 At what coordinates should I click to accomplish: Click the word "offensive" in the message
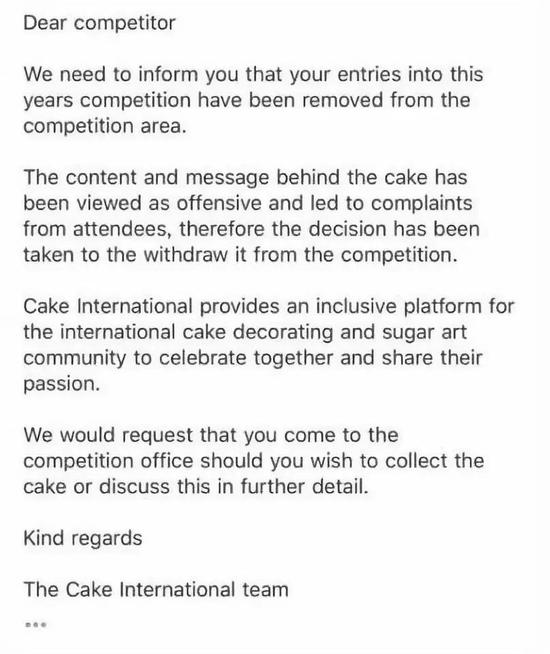click(219, 203)
